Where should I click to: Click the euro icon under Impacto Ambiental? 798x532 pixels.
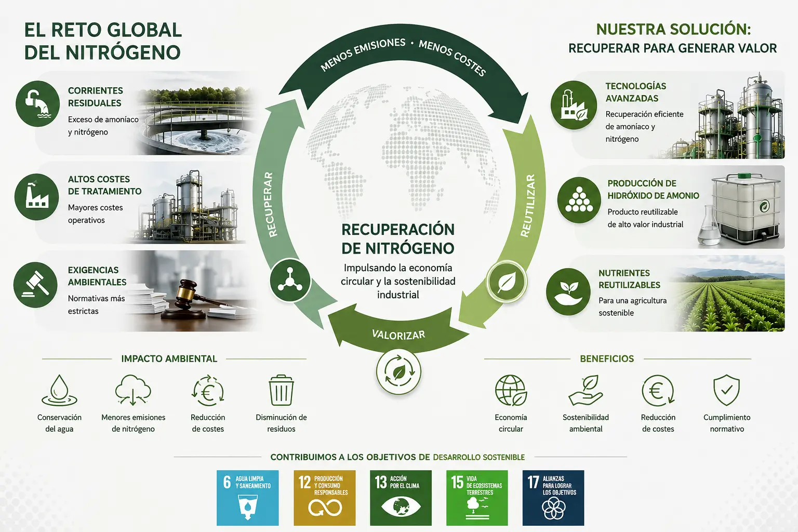[208, 391]
